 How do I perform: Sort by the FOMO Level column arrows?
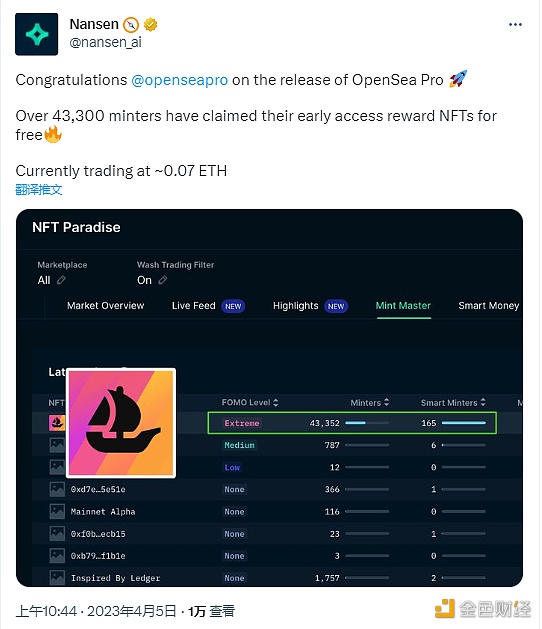pos(276,402)
